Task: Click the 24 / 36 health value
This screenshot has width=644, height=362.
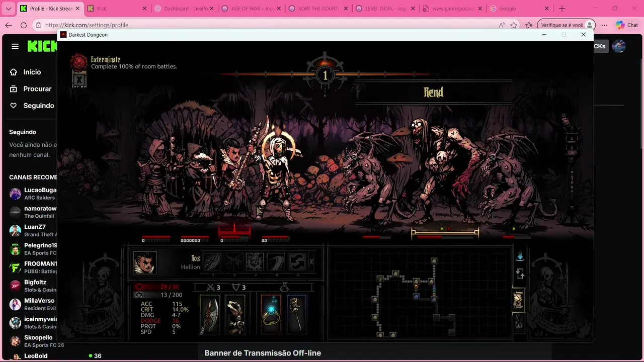Action: (x=170, y=287)
